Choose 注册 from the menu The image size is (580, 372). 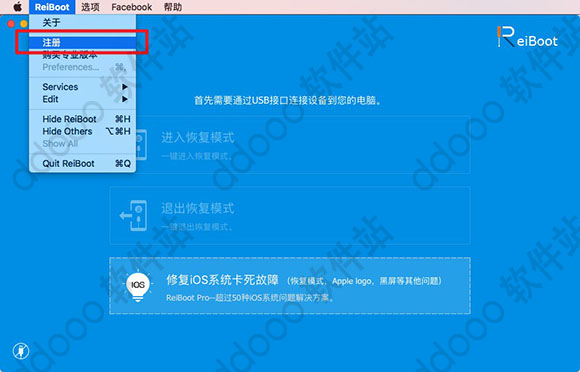82,42
